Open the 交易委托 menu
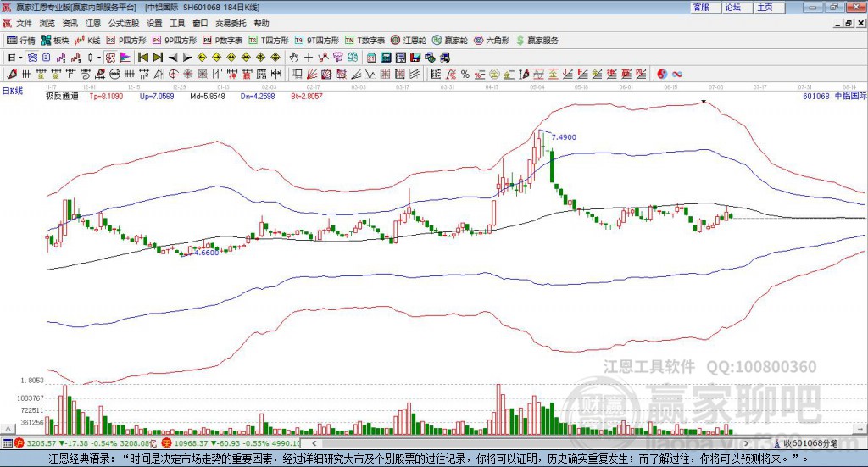The height and width of the screenshot is (467, 868). [231, 23]
